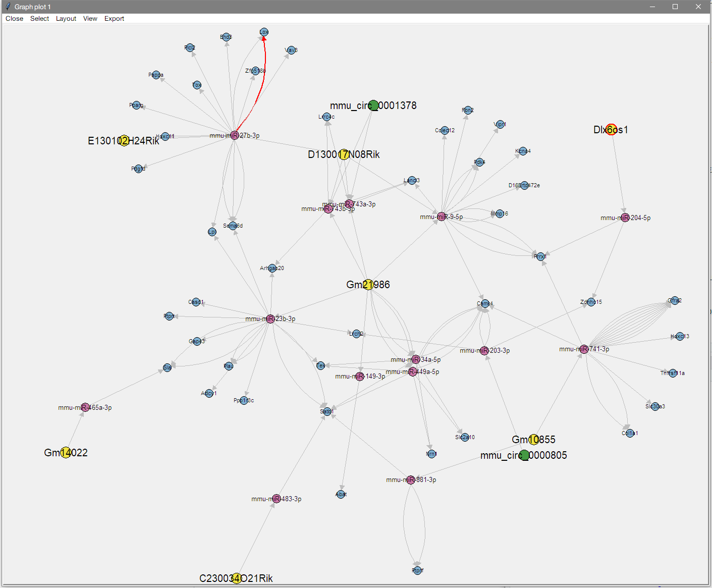Click the yellow E130102H24Rik gene node

123,141
